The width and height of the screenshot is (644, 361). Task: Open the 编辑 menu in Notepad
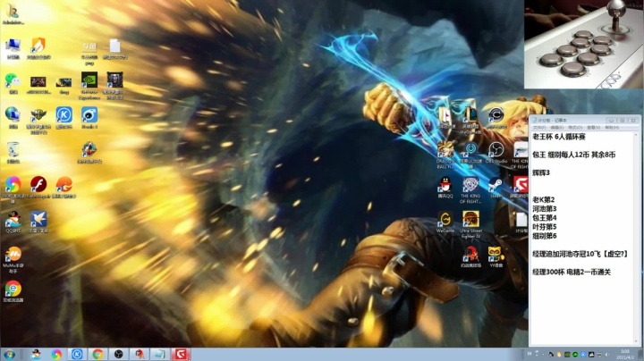coord(557,128)
